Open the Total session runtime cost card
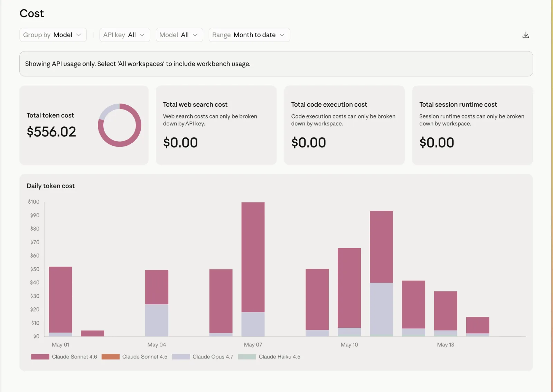 [x=472, y=125]
